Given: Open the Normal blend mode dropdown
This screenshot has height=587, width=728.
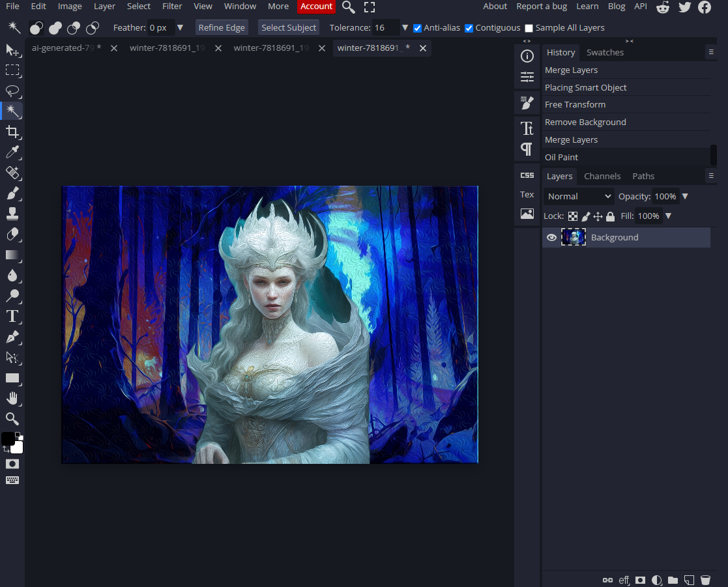Looking at the screenshot, I should point(579,196).
